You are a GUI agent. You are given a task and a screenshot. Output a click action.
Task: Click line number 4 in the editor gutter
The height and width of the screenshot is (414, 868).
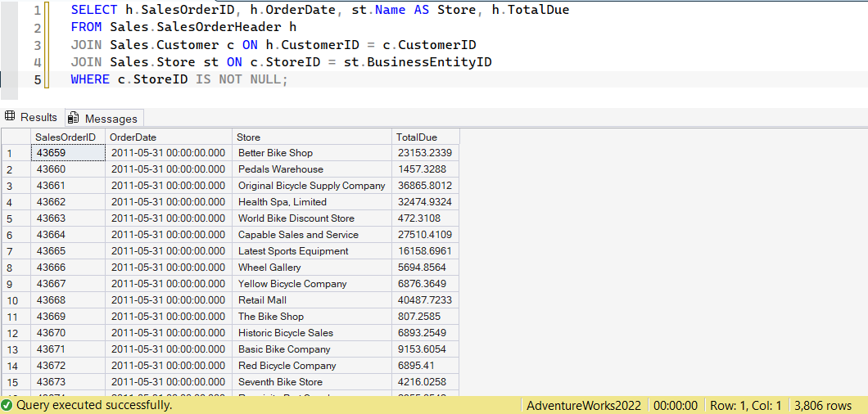37,62
